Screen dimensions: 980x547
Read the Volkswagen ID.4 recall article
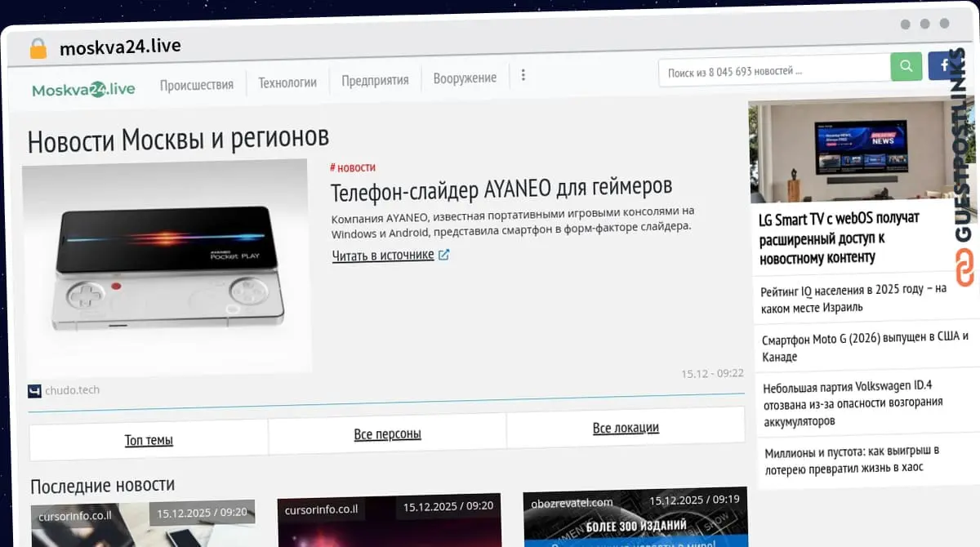pyautogui.click(x=853, y=403)
